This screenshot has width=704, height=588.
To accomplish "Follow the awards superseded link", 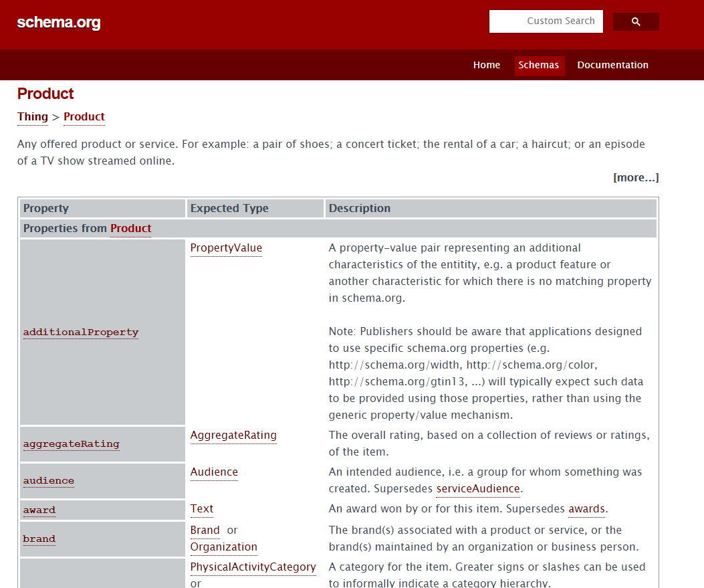I will coord(587,509).
